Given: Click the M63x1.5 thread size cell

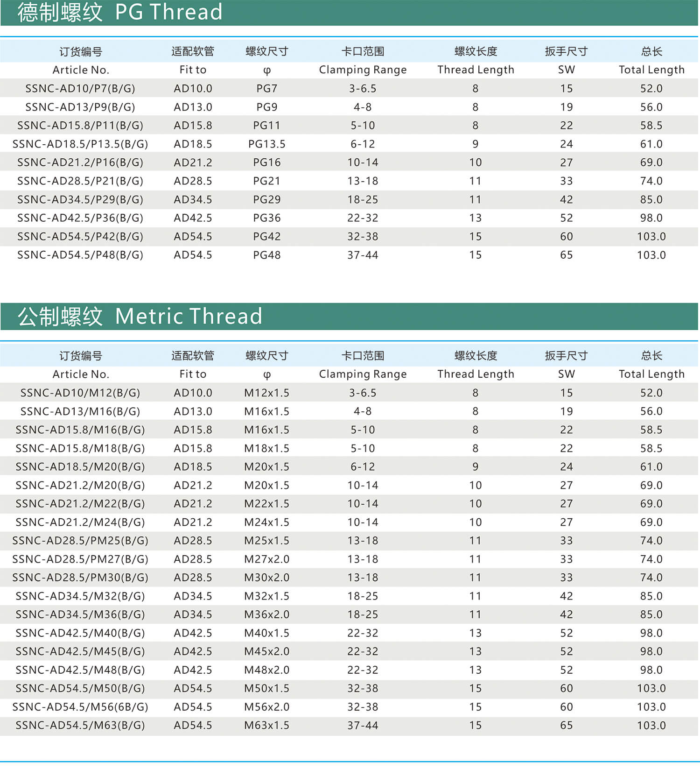Looking at the screenshot, I should [266, 726].
